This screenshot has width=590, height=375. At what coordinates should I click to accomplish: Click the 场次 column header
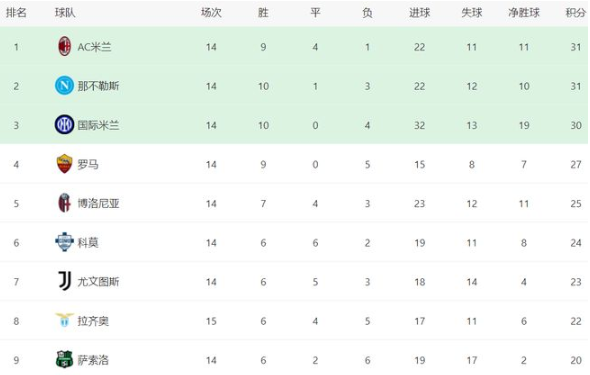[211, 13]
